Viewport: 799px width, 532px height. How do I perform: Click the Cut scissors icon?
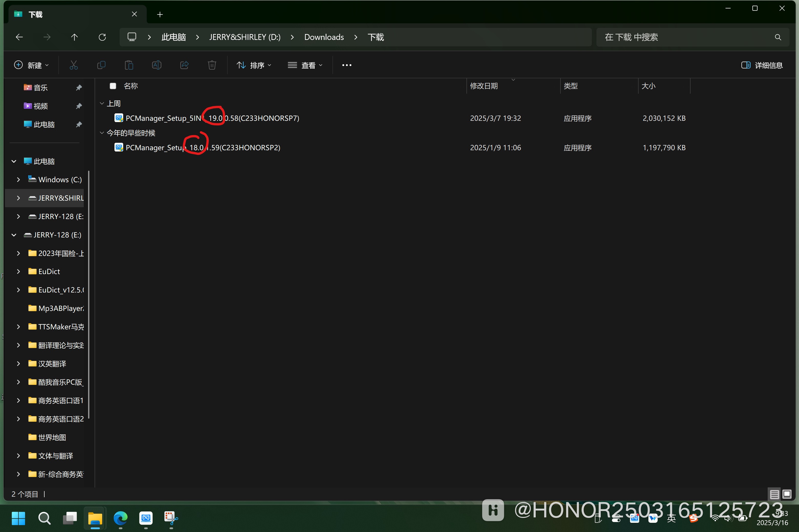click(74, 65)
